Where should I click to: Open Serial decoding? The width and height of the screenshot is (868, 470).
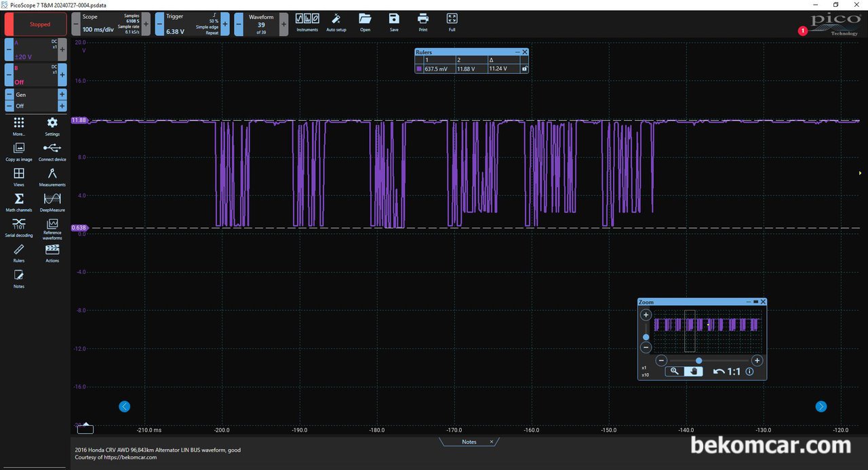tap(19, 227)
